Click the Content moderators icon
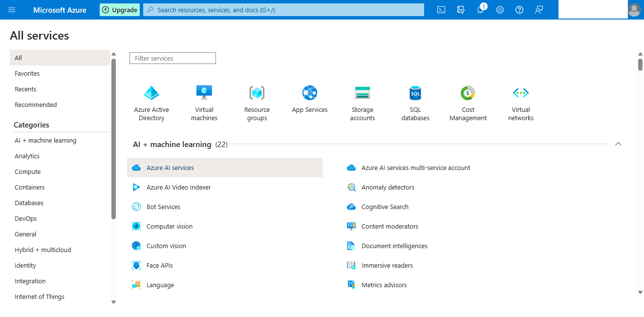644x317 pixels. [351, 226]
